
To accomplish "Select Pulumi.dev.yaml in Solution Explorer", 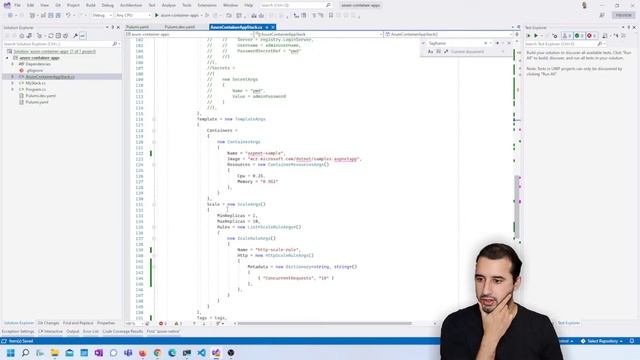I will tap(40, 96).
